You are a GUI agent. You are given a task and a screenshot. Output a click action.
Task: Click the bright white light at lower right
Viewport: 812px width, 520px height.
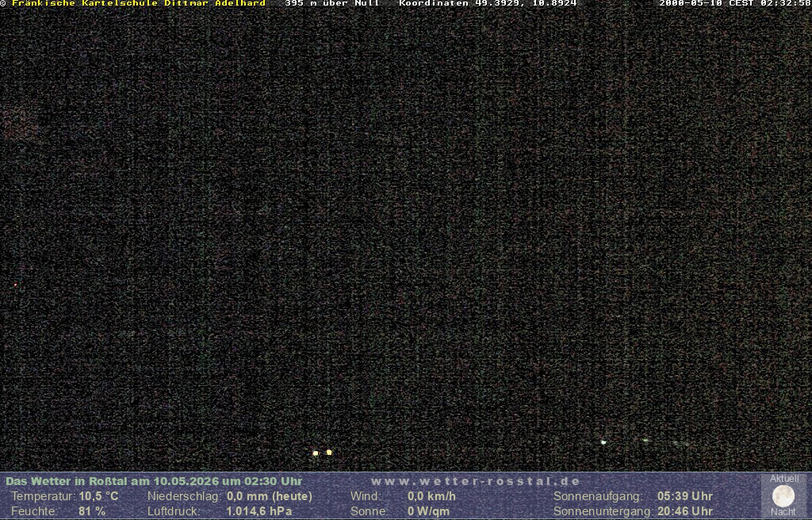click(603, 442)
